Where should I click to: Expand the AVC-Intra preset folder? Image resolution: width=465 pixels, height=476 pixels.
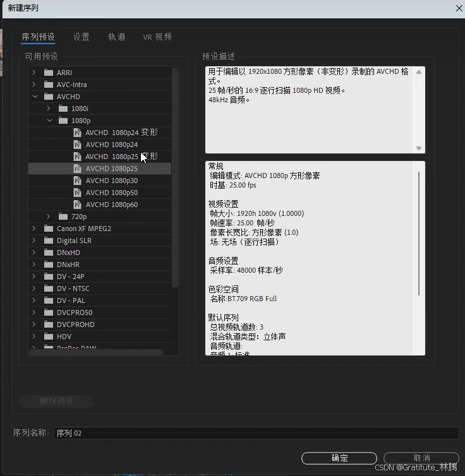(x=34, y=85)
